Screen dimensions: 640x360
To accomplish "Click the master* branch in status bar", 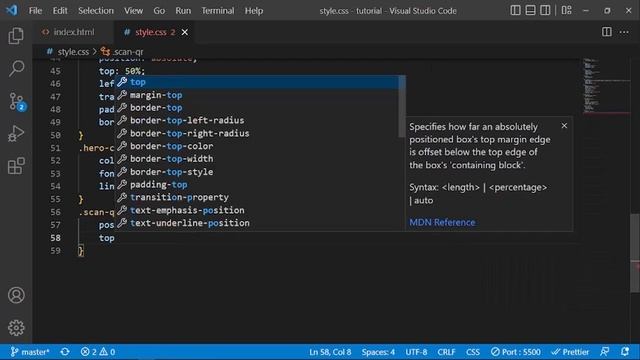I will point(30,352).
